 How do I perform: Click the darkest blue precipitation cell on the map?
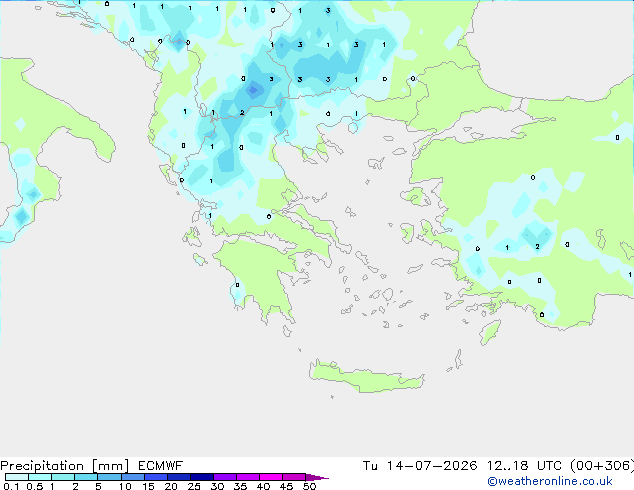pyautogui.click(x=253, y=90)
